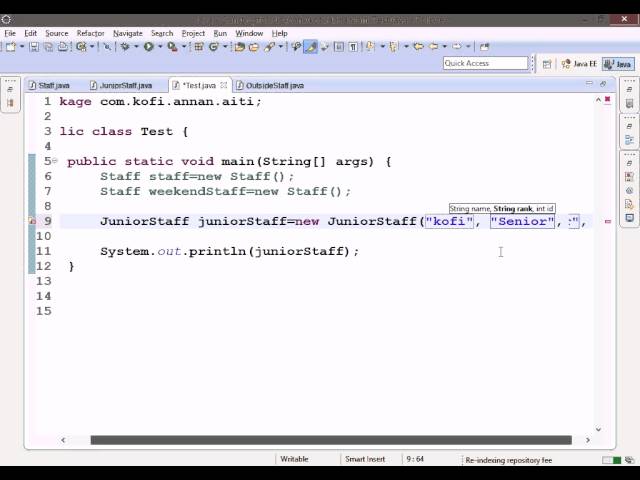The image size is (640, 480).
Task: Click the Smart Insert status entry
Action: click(x=365, y=459)
